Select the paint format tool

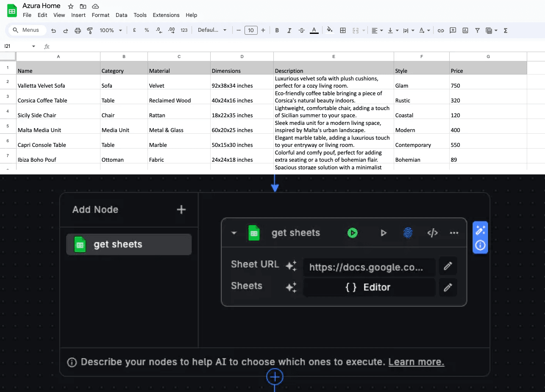point(89,30)
